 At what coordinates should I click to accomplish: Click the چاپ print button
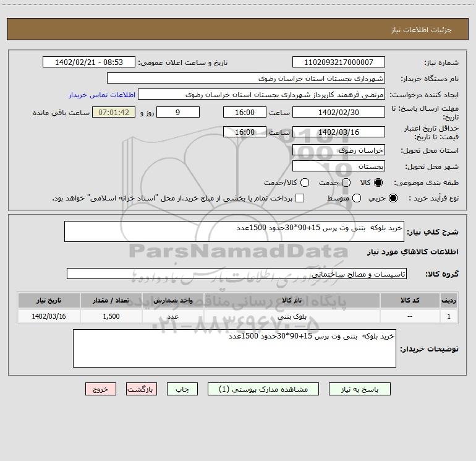pos(182,389)
